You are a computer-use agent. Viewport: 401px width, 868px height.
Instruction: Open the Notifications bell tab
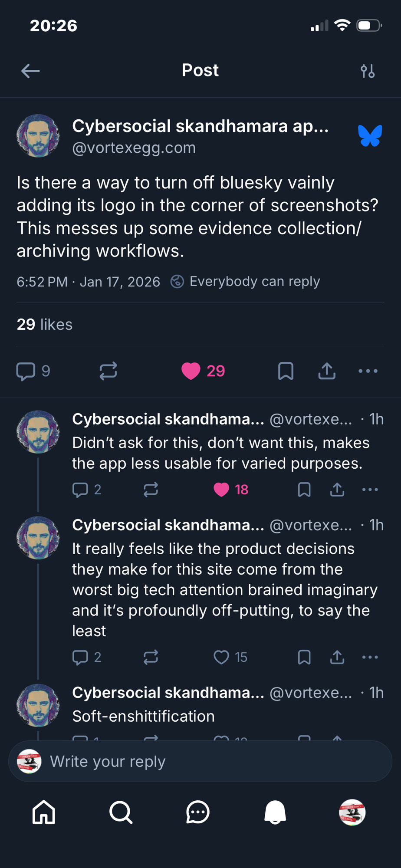pos(275,812)
